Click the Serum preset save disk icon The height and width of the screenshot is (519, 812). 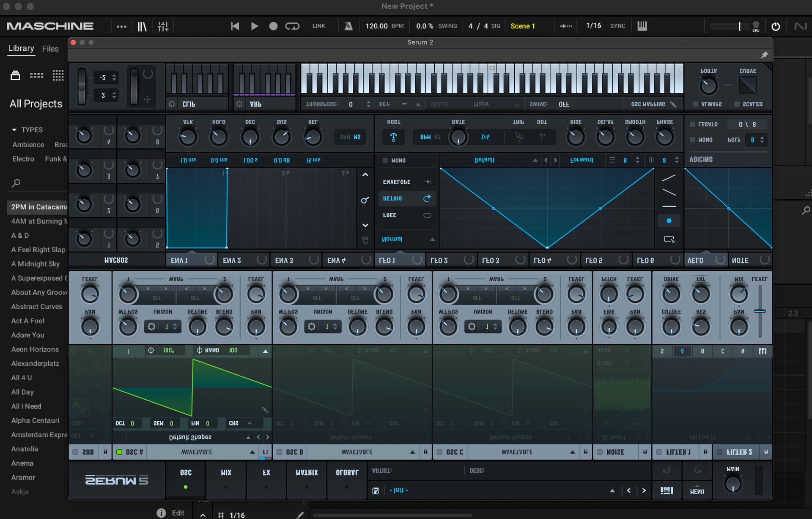[376, 491]
